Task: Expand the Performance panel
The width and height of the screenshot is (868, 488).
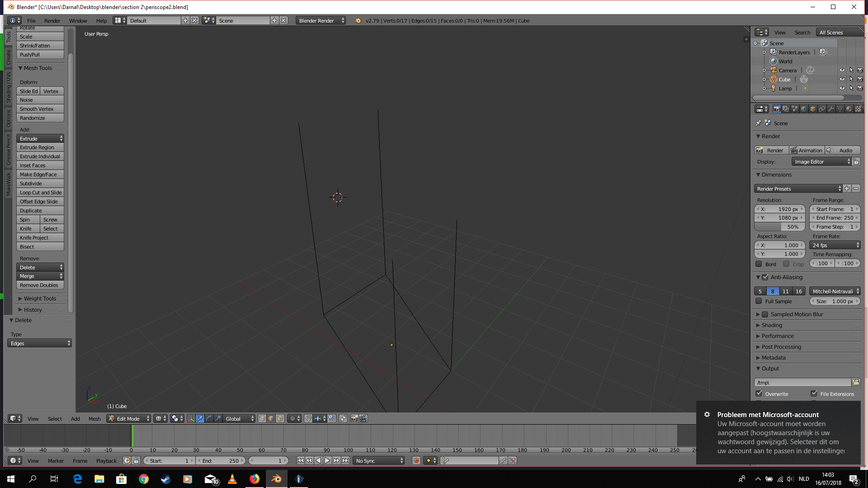Action: (x=778, y=336)
